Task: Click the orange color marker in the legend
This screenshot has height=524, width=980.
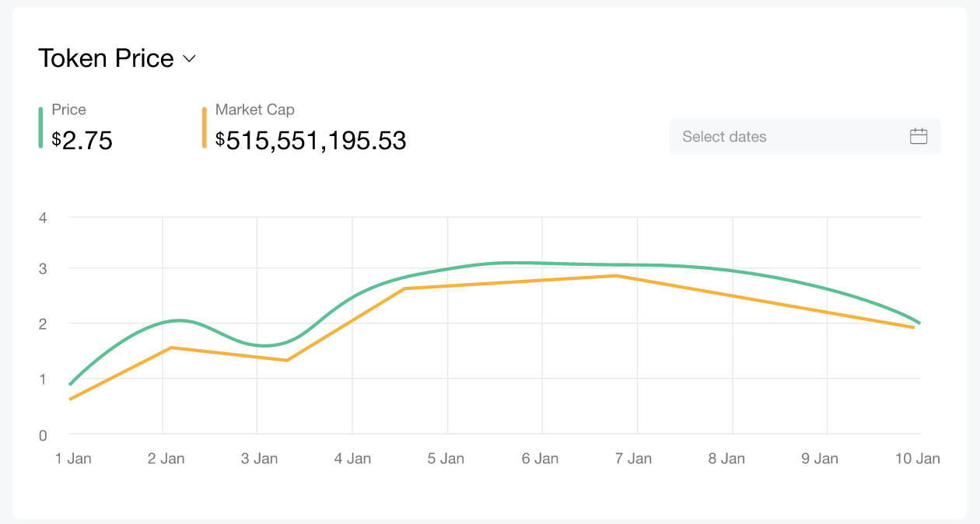Action: (205, 126)
